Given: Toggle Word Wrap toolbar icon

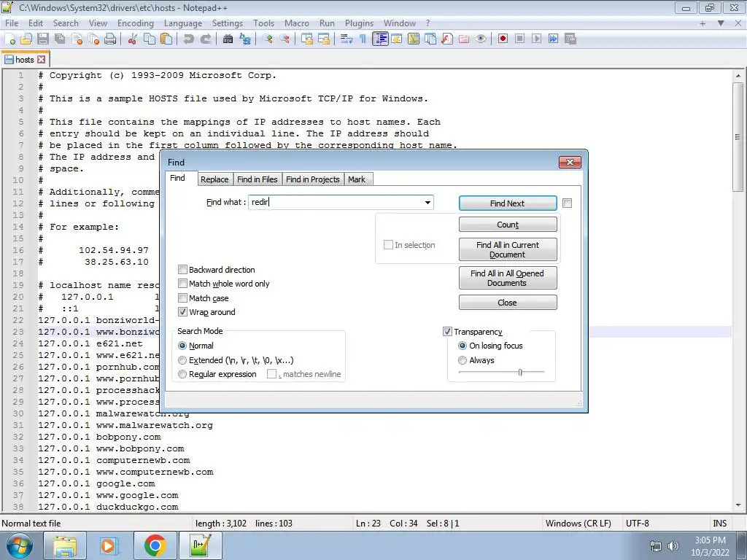Looking at the screenshot, I should 347,39.
